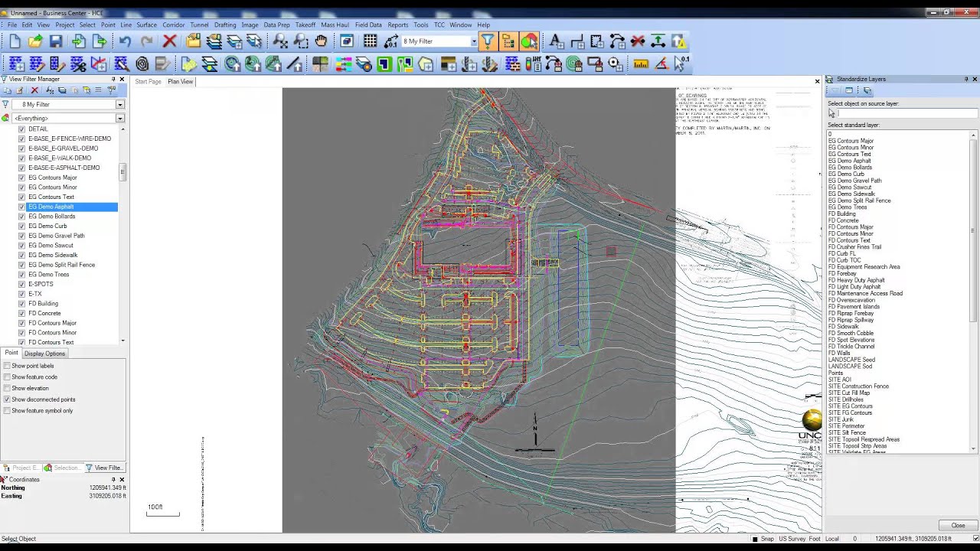Select SITE Silt Fence standard layer

tap(847, 432)
